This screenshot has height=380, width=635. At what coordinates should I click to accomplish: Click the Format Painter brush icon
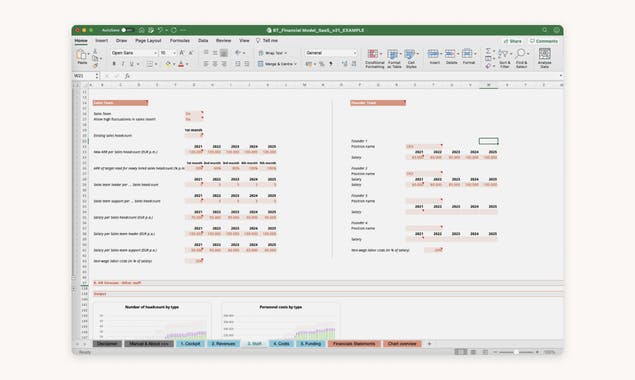[95, 65]
